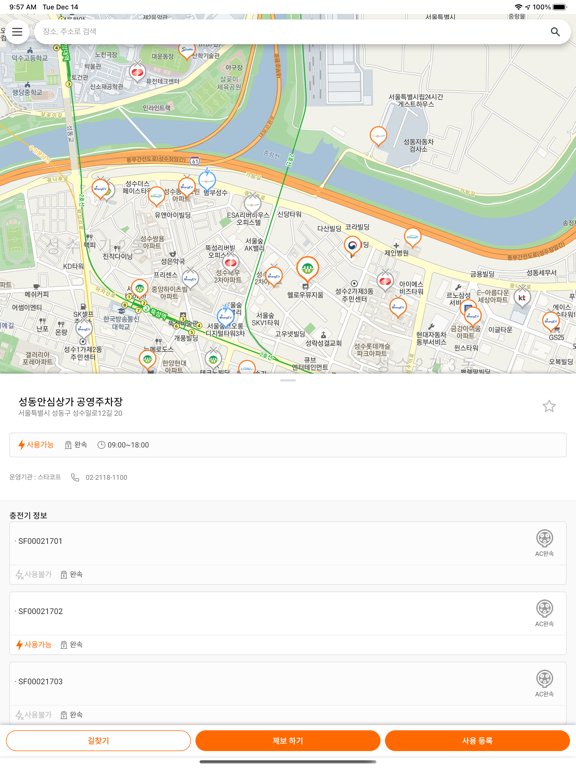
Task: Select the grey red-logo pin left of 아이에스비즈타워
Action: 385,282
